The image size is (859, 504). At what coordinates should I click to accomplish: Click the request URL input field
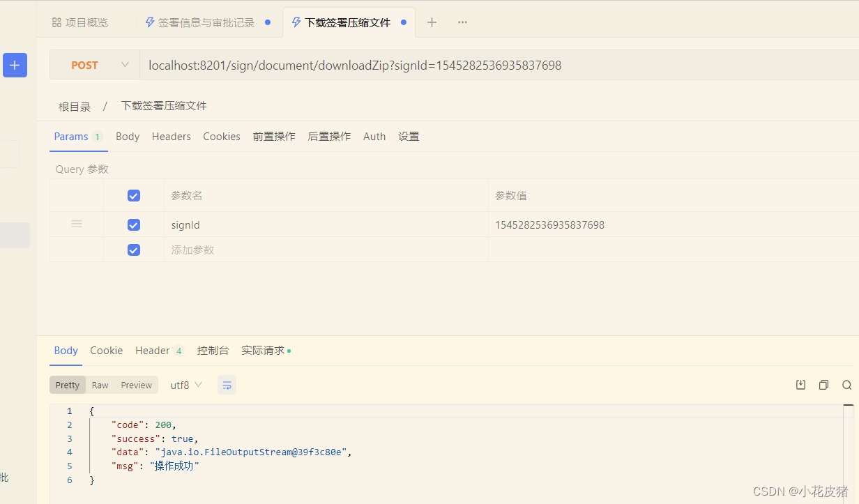pos(499,65)
